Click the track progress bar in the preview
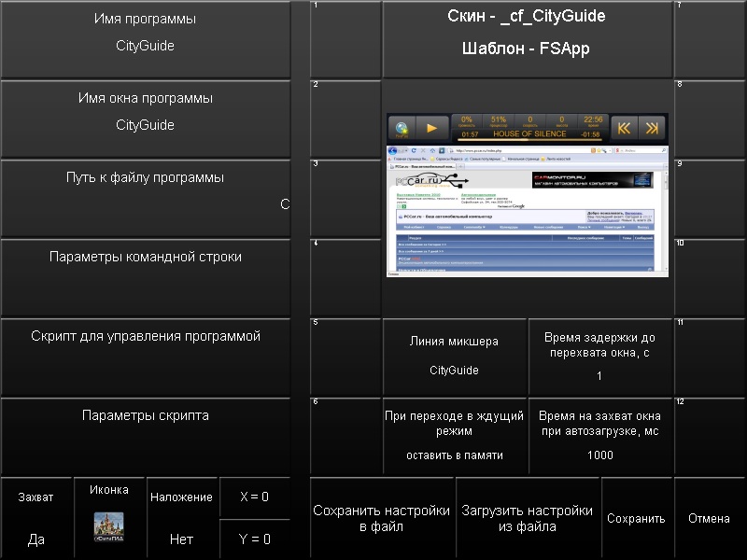 click(529, 141)
